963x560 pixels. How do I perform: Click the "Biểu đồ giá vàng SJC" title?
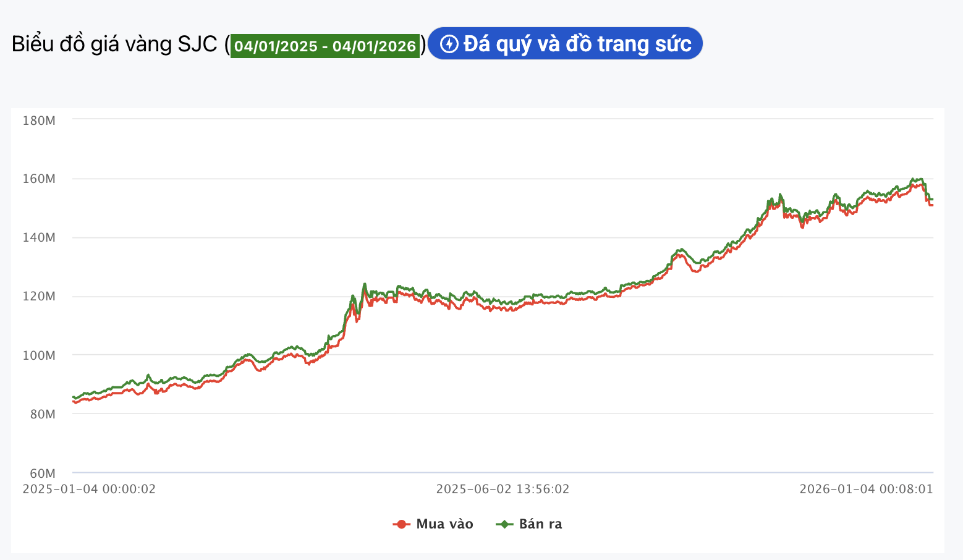coord(115,44)
